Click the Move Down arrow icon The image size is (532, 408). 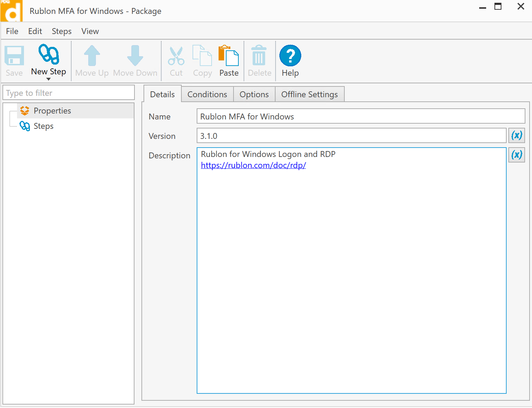[x=135, y=56]
